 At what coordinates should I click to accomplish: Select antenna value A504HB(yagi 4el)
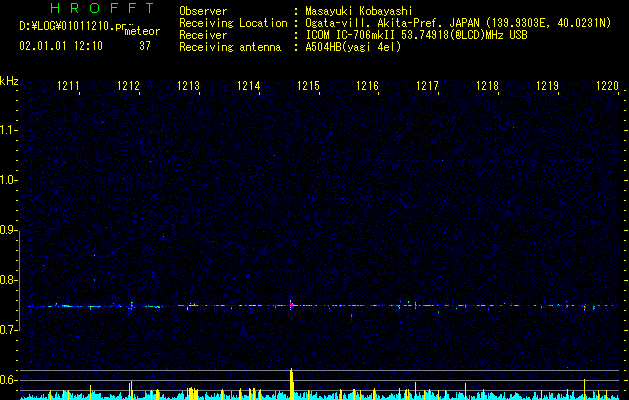(353, 47)
